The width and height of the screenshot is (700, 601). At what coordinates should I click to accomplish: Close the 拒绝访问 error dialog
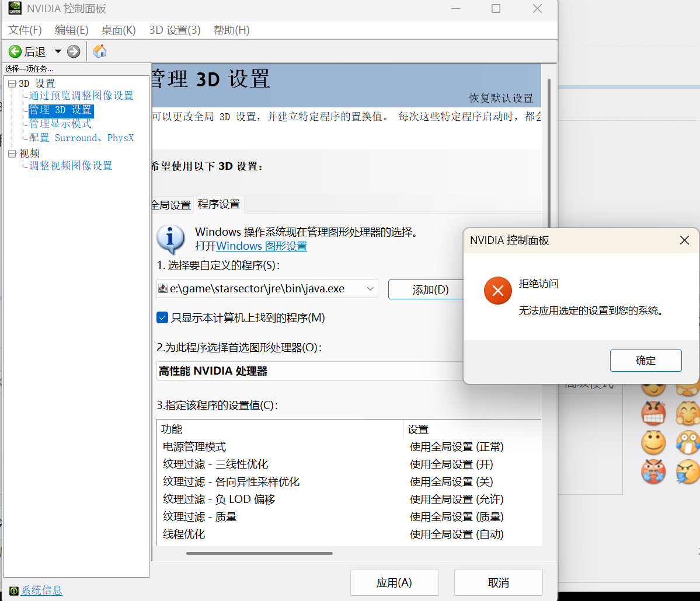point(684,240)
